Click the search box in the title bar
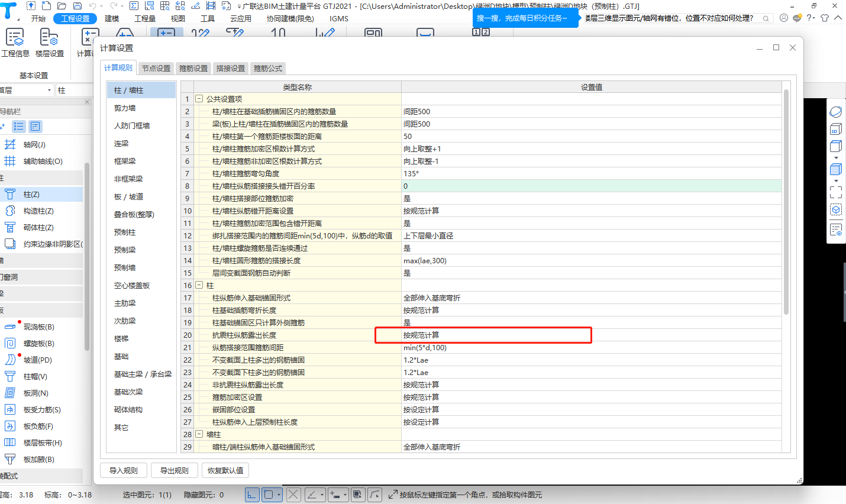The image size is (846, 504). (677, 18)
